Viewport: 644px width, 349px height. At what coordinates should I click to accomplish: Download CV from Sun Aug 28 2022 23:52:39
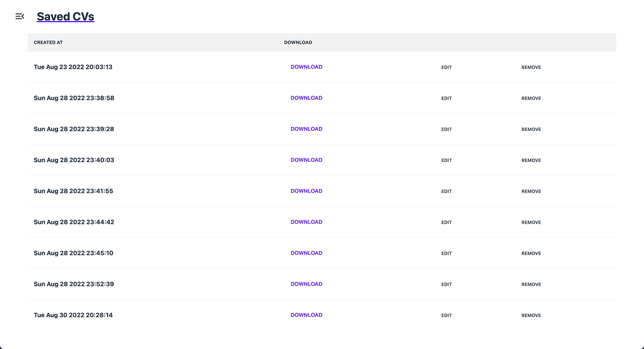pyautogui.click(x=306, y=284)
